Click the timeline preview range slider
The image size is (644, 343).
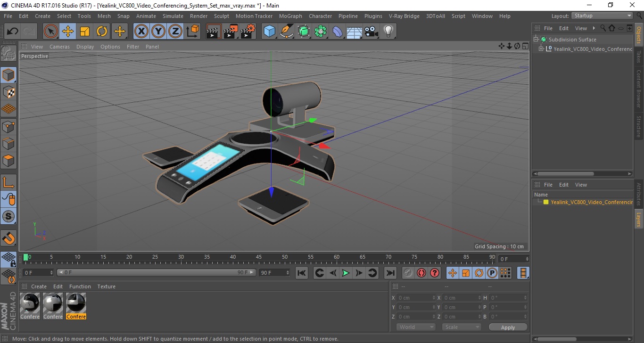tap(157, 273)
